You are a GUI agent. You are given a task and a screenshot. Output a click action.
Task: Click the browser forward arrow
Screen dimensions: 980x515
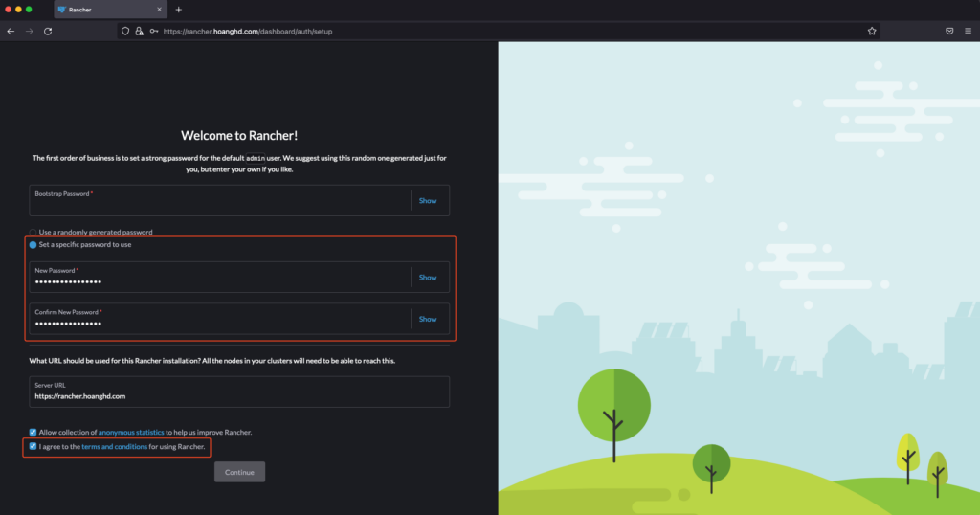(30, 32)
